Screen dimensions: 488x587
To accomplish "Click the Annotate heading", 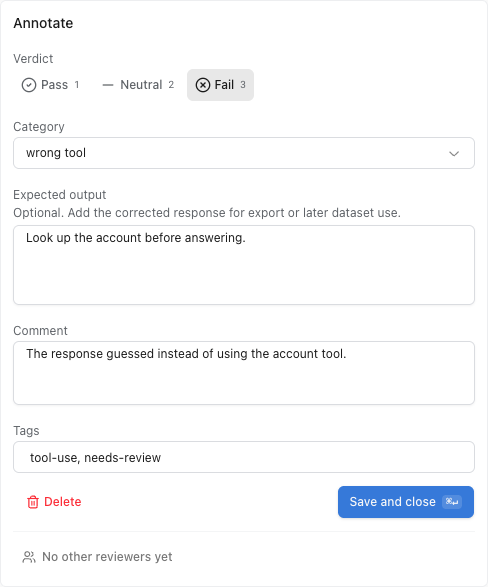I will tap(43, 23).
